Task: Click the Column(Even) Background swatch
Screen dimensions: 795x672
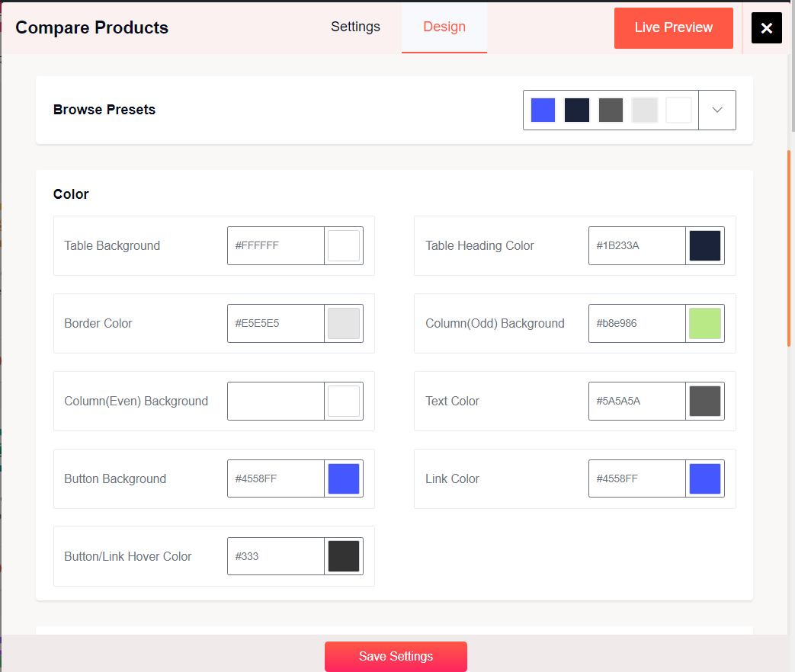Action: tap(344, 401)
